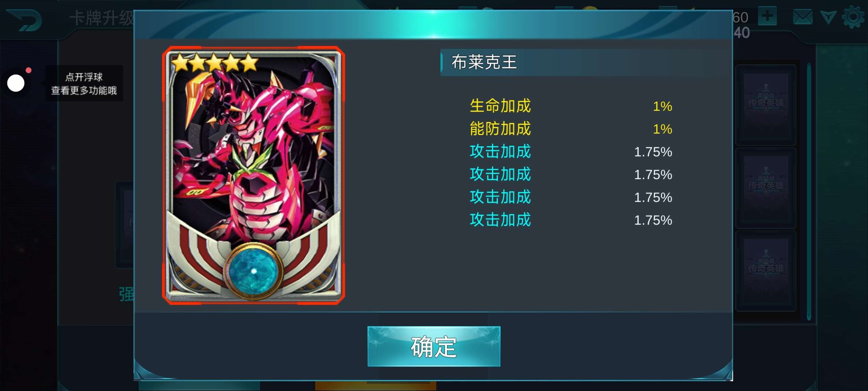Open the settings gear icon
This screenshot has height=391, width=868.
[x=854, y=17]
